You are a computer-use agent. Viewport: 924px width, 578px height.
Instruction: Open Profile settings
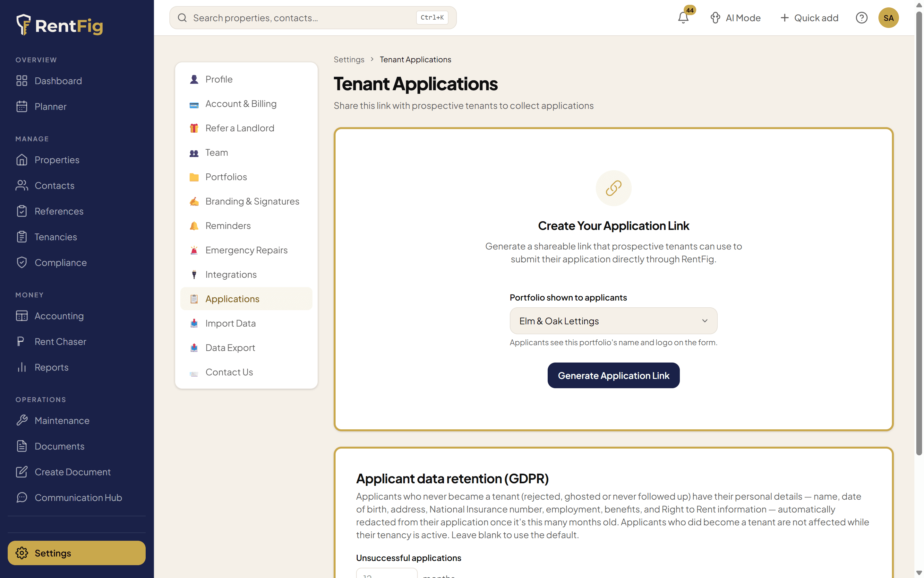point(246,79)
